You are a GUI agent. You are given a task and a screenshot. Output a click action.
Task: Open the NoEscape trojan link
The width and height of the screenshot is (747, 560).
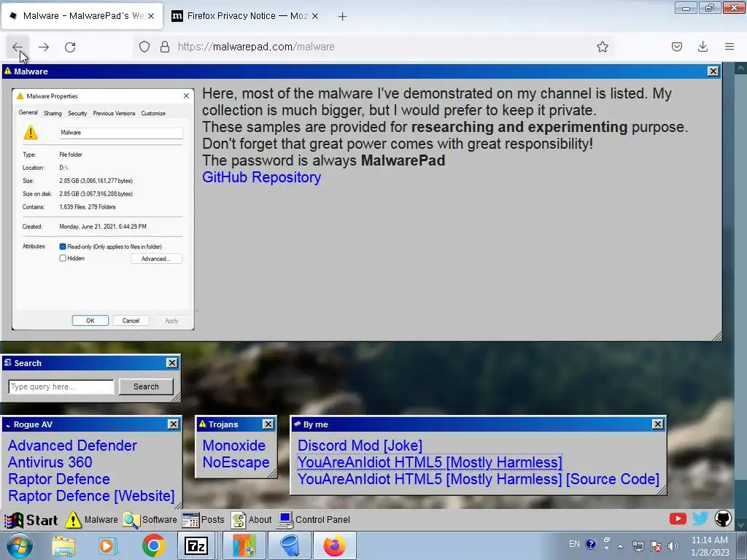pos(236,462)
